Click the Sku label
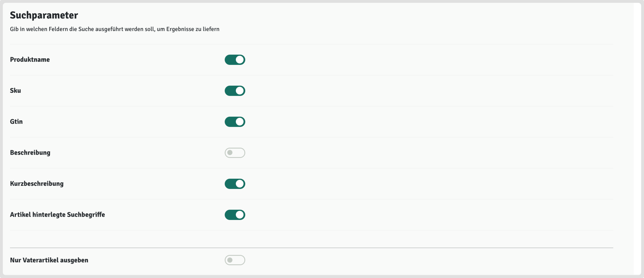This screenshot has height=278, width=644. (15, 91)
